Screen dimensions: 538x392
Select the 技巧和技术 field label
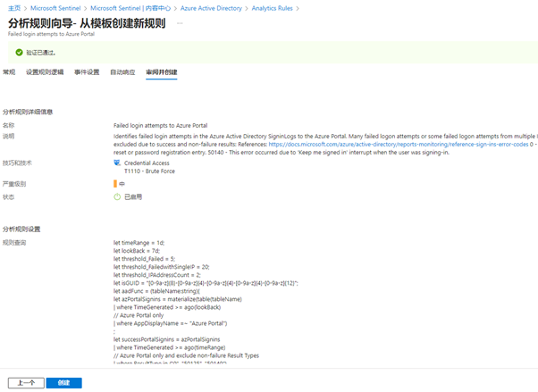coord(17,163)
